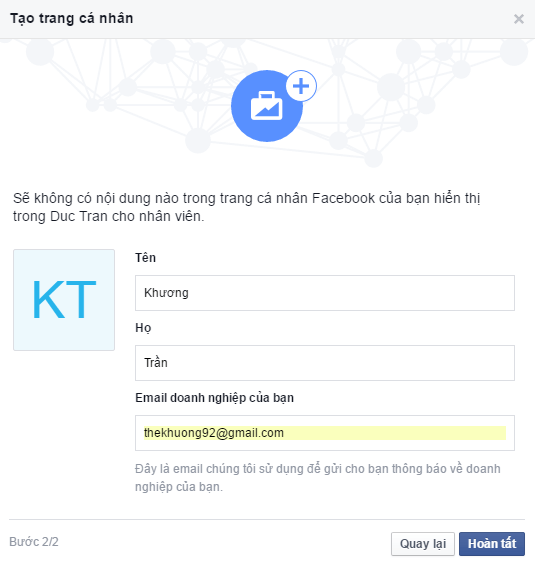Click the business email input field

click(x=325, y=433)
